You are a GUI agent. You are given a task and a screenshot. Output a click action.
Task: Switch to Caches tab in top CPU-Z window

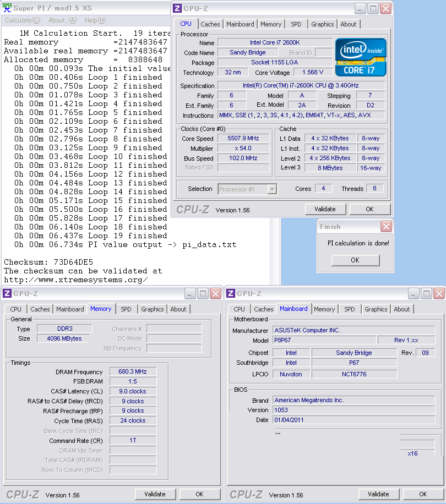pos(210,24)
